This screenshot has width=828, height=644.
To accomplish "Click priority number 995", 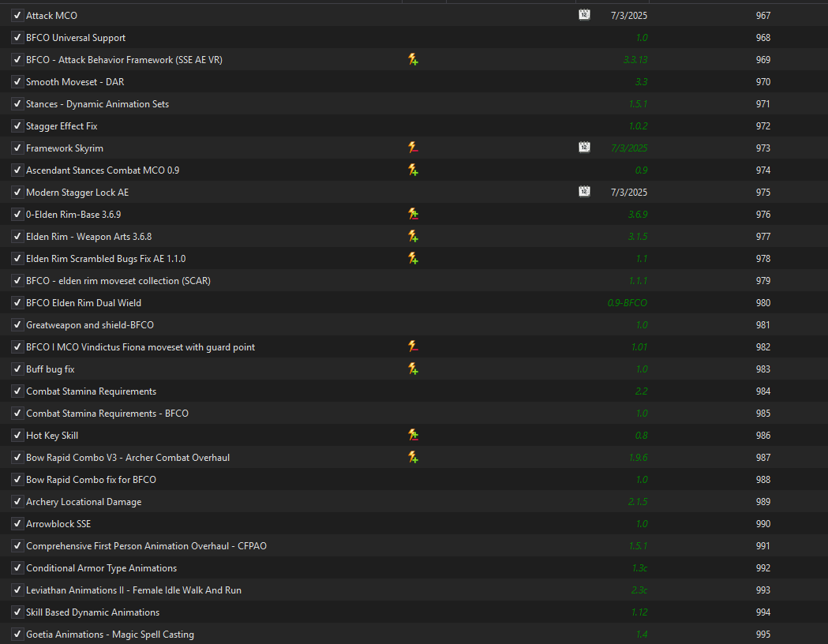I will coord(763,635).
